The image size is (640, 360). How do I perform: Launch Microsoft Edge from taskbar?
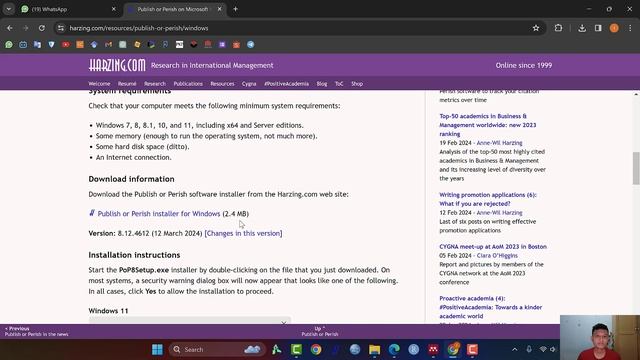394,349
